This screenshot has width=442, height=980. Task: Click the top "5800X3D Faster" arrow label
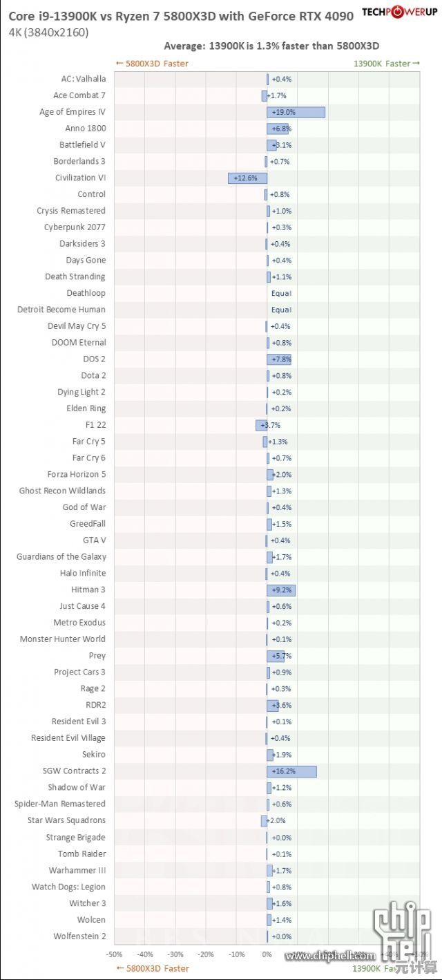coord(152,64)
